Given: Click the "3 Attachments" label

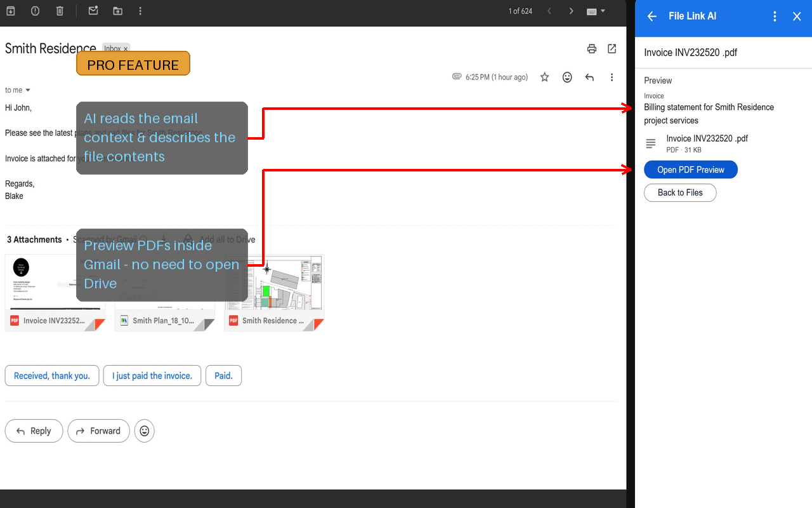Looking at the screenshot, I should click(34, 239).
